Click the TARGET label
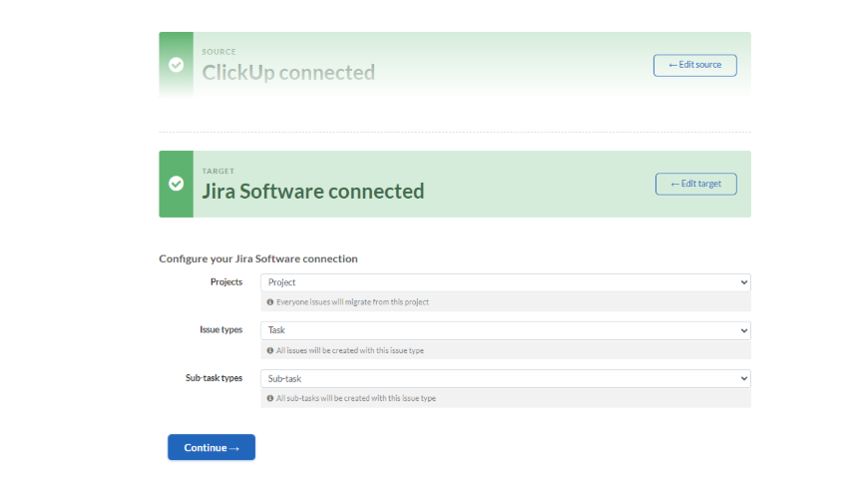 (x=218, y=172)
